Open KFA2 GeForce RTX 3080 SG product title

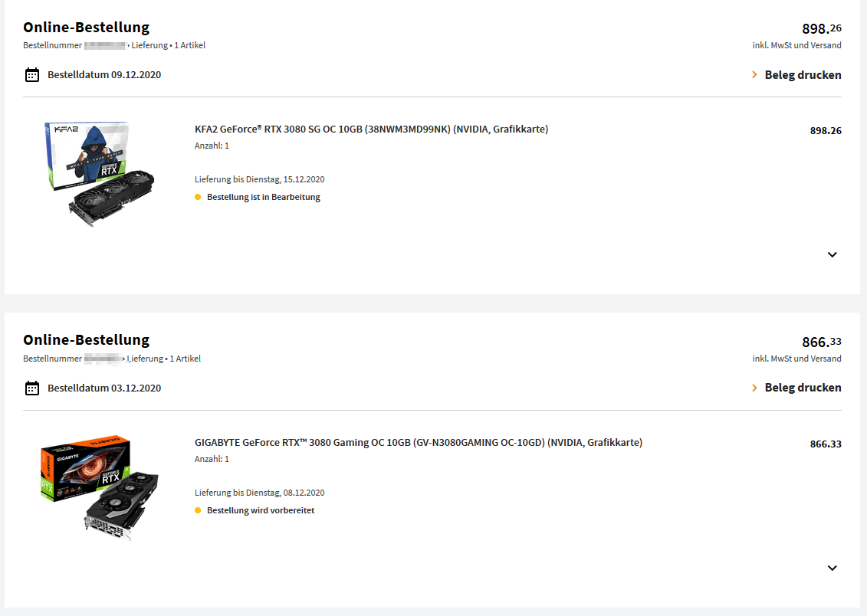point(371,129)
